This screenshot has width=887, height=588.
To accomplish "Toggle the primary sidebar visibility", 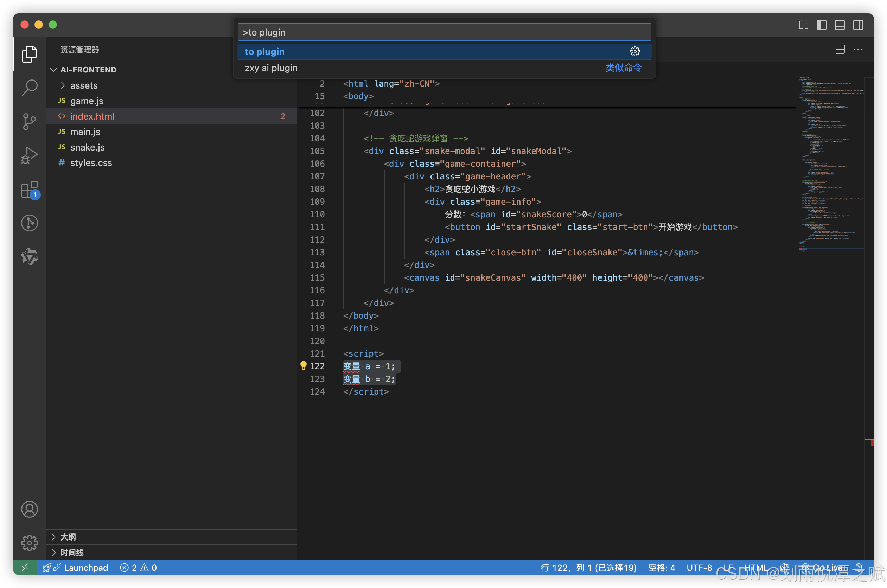I will [821, 25].
